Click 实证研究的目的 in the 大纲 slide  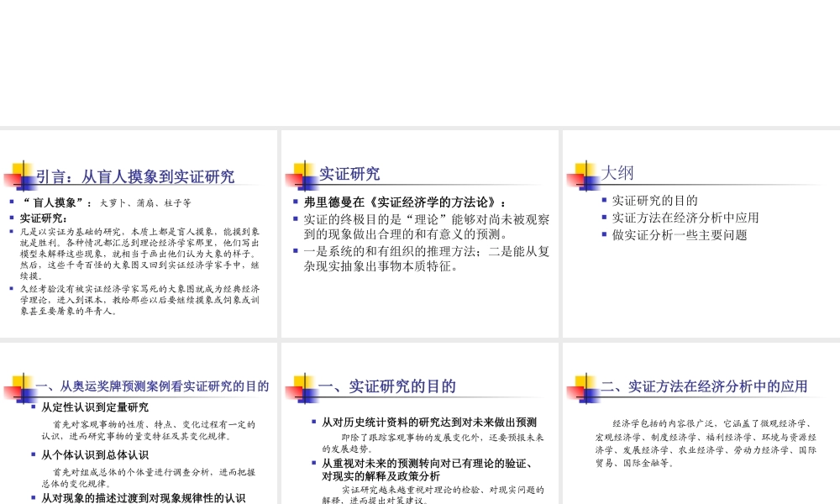pyautogui.click(x=654, y=201)
